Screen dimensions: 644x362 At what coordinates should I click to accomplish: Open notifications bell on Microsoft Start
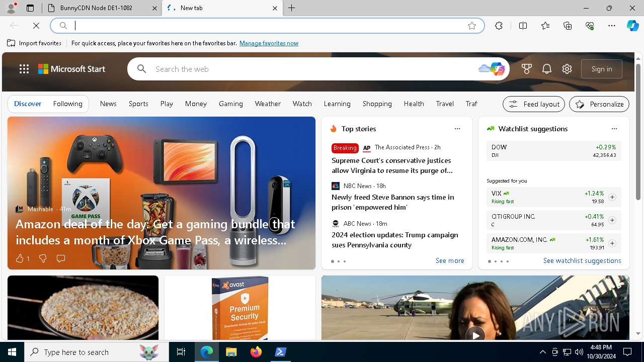click(547, 69)
